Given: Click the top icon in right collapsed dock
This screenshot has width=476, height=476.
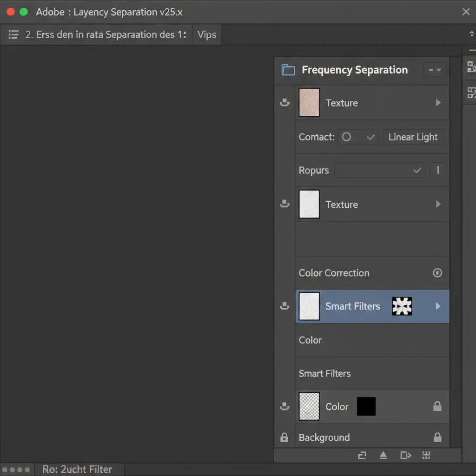Looking at the screenshot, I should pyautogui.click(x=471, y=67).
